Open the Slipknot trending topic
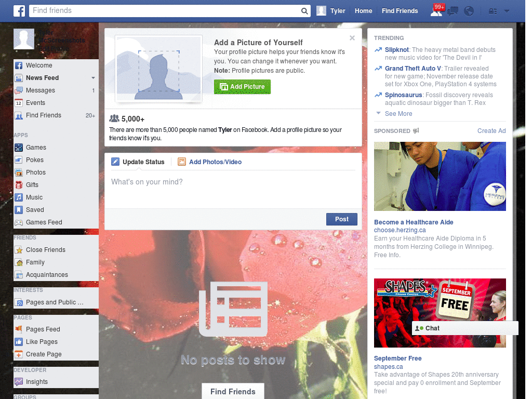Viewport: 532px width, 399px height. click(396, 50)
